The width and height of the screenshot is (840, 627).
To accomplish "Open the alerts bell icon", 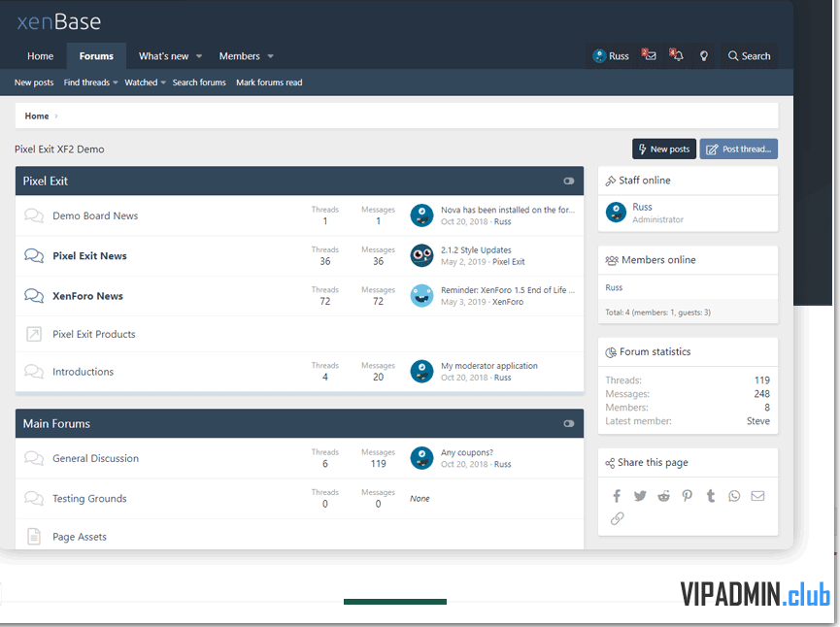I will pyautogui.click(x=676, y=55).
